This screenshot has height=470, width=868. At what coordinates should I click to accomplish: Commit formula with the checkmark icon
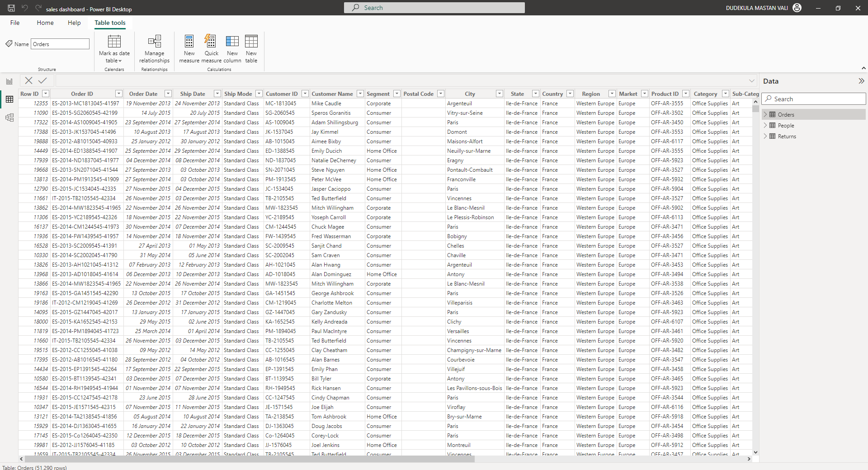(x=42, y=80)
